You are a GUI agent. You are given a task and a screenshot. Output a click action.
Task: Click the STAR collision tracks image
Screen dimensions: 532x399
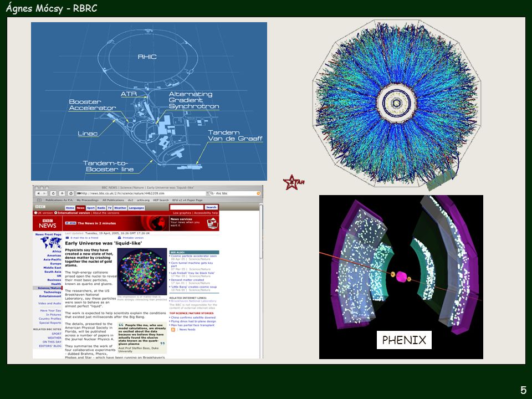[x=397, y=104]
